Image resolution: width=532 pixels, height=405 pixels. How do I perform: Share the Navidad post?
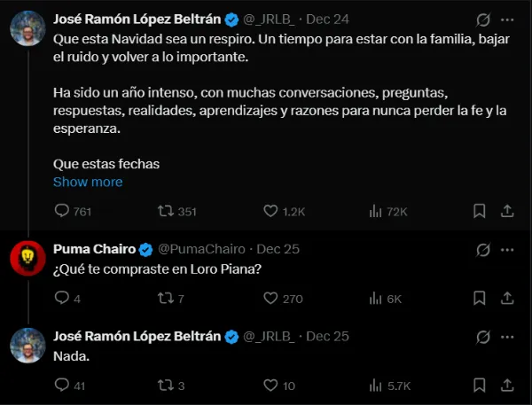coord(507,212)
